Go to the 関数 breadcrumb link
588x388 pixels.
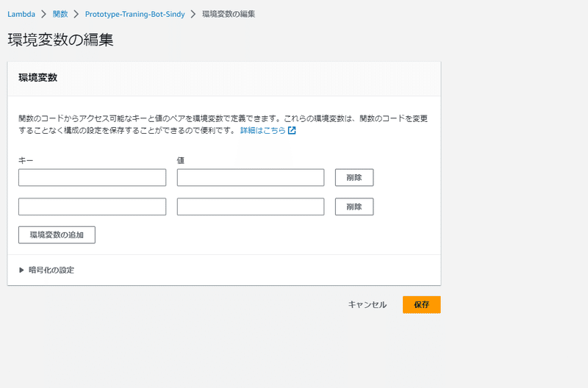click(60, 14)
